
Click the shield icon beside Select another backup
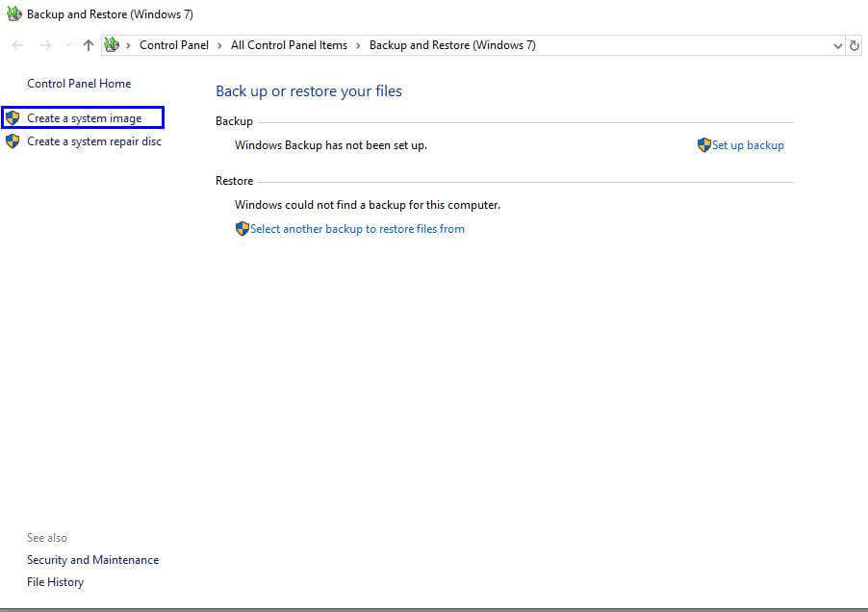tap(242, 228)
